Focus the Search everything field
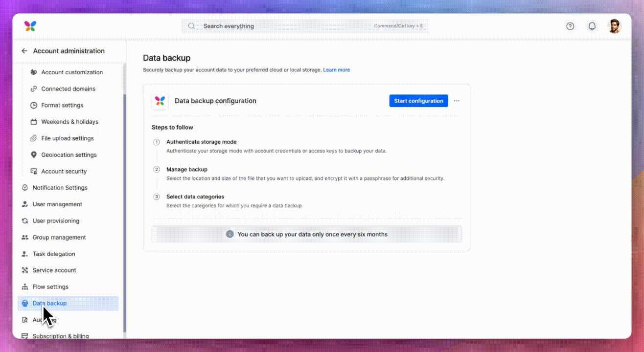This screenshot has height=352, width=644. click(305, 26)
